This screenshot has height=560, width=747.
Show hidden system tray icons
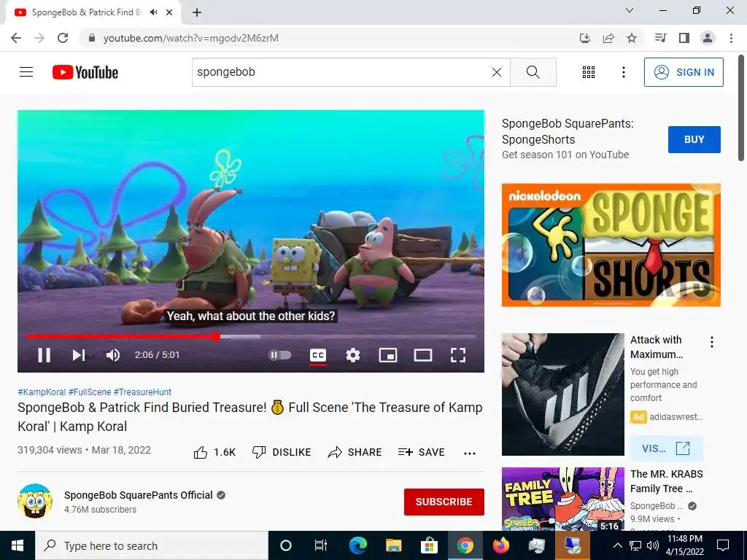pos(617,545)
